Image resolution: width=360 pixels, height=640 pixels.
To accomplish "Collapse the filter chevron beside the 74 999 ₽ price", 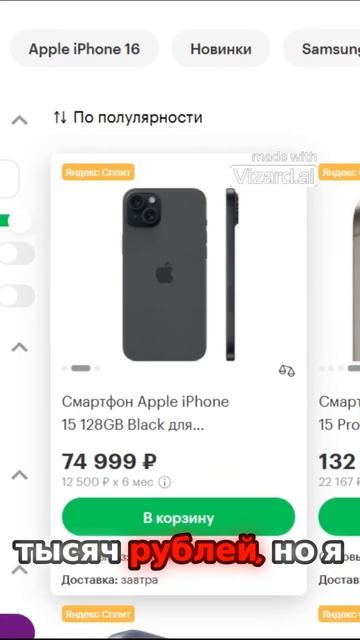I will (20, 474).
